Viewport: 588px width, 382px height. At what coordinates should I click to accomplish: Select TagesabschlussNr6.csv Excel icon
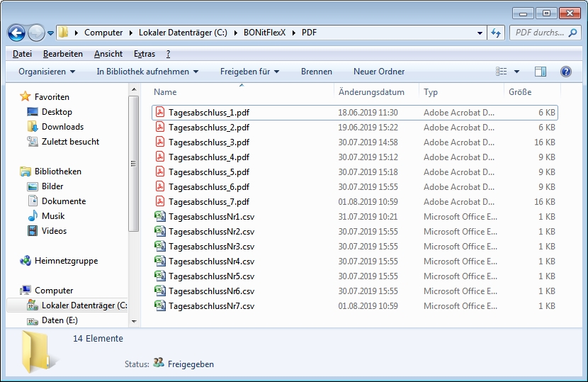click(x=160, y=291)
